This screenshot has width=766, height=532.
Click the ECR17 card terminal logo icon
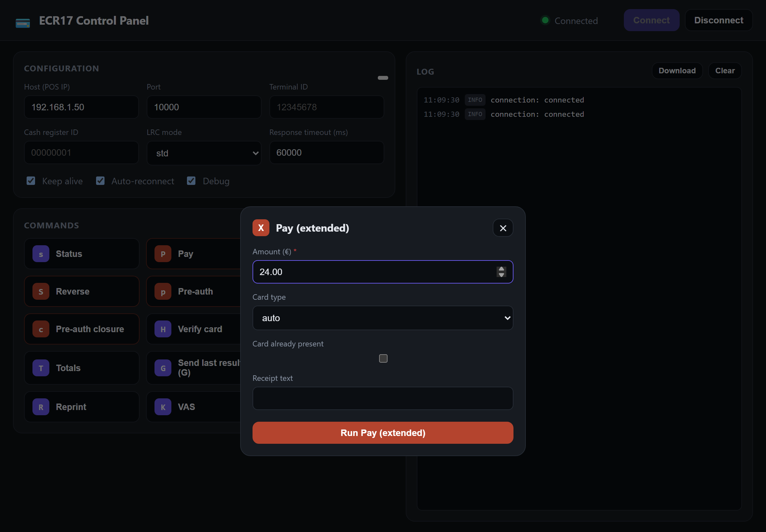[23, 23]
